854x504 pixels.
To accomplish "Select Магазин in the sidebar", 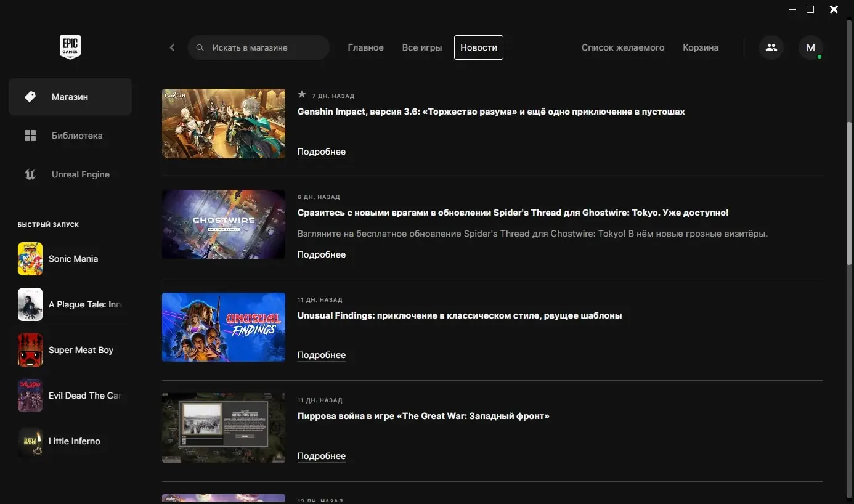I will (70, 97).
